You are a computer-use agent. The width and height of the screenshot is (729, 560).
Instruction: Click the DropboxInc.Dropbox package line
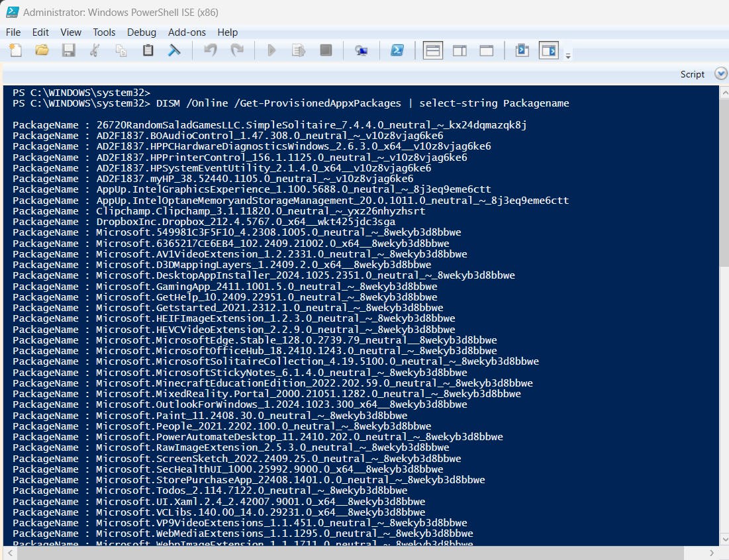(204, 222)
